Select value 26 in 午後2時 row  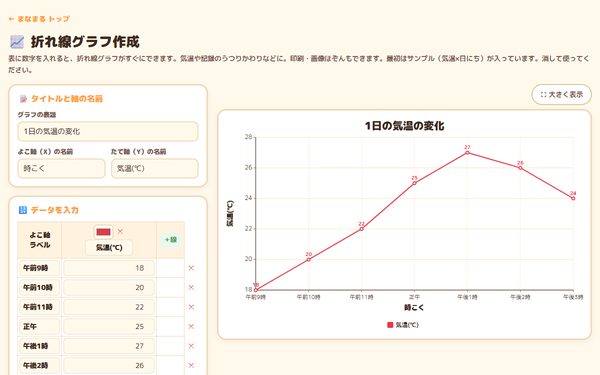click(x=109, y=365)
